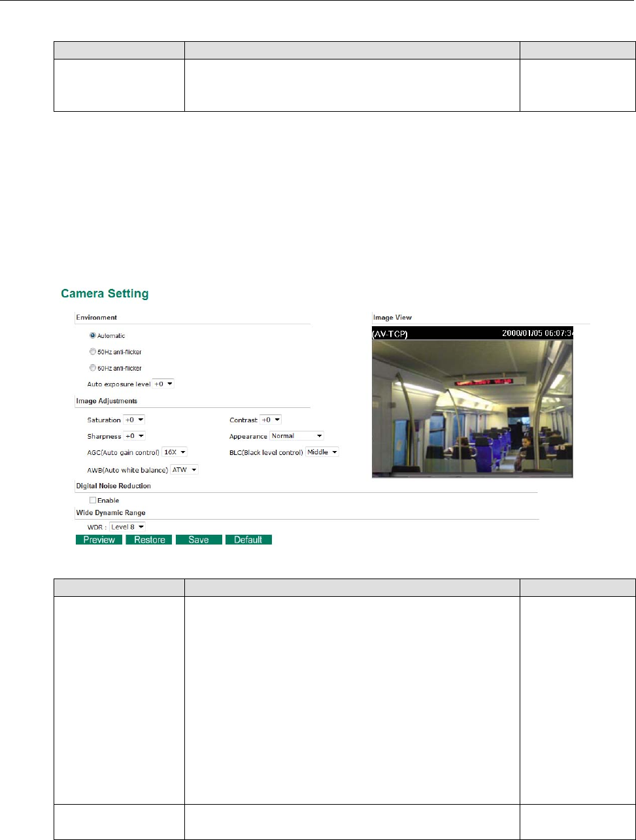Click the Image View camera preview

click(472, 402)
